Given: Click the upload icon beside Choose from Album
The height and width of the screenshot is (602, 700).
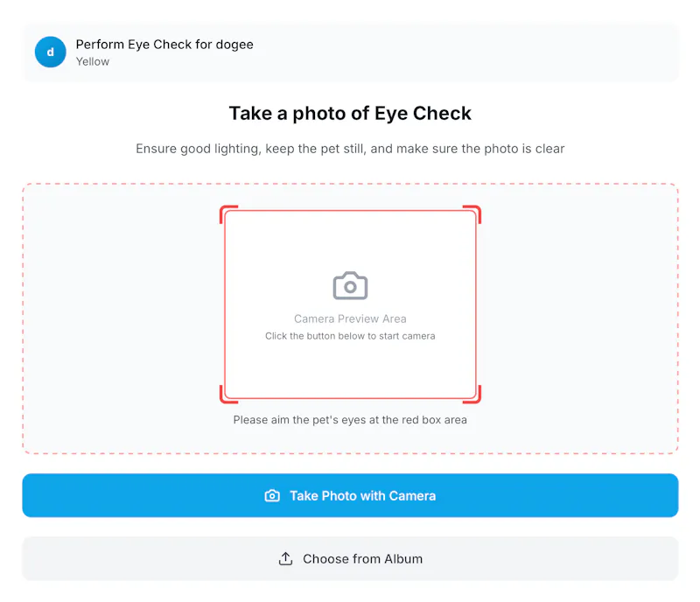Looking at the screenshot, I should click(286, 558).
